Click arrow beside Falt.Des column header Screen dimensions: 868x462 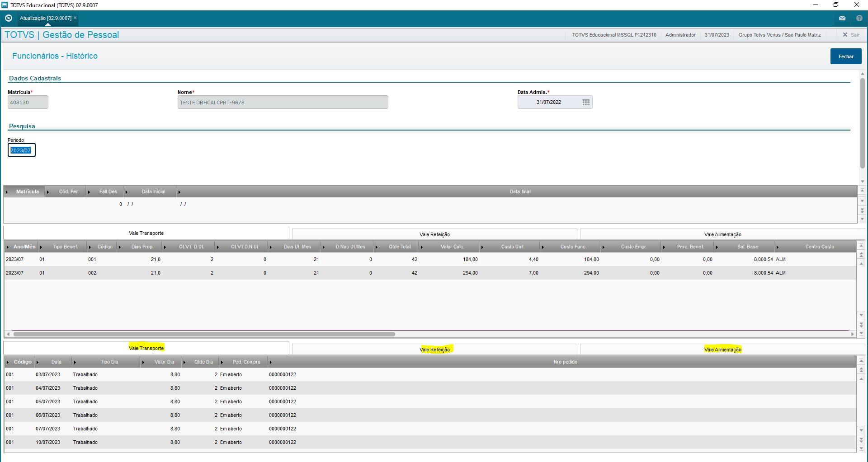(x=89, y=192)
